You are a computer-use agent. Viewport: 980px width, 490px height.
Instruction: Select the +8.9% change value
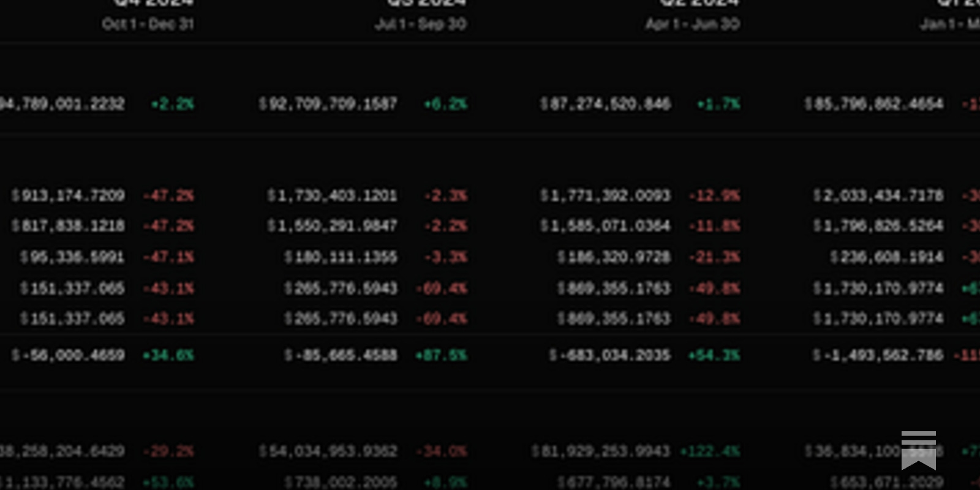click(445, 482)
